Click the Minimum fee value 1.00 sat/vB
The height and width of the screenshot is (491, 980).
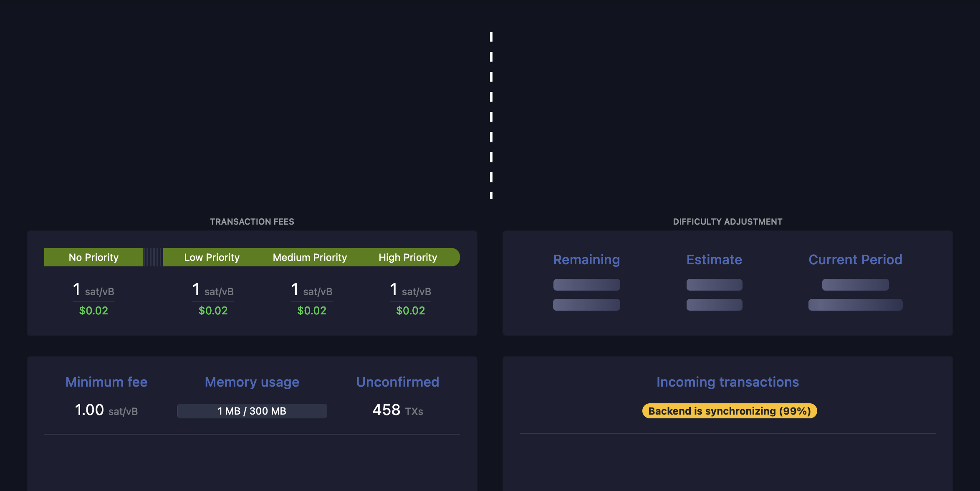point(106,410)
